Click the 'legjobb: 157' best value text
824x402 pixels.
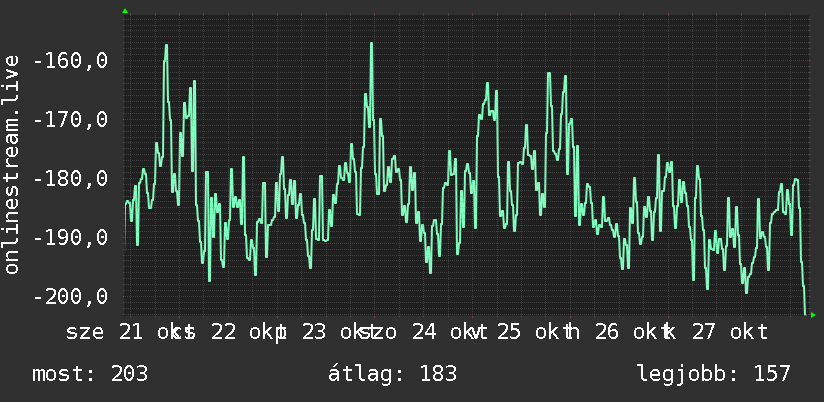[x=714, y=374]
